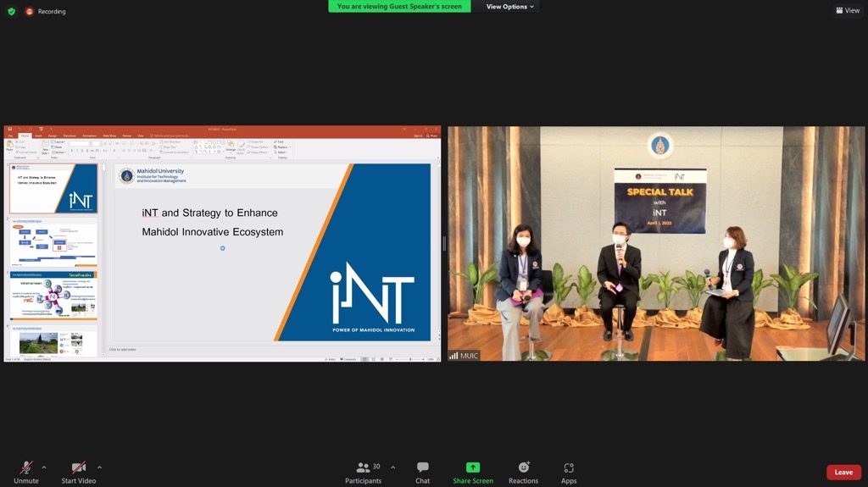Click Sign in within PowerPoint
Viewport: 868px width, 487px height.
(x=418, y=136)
